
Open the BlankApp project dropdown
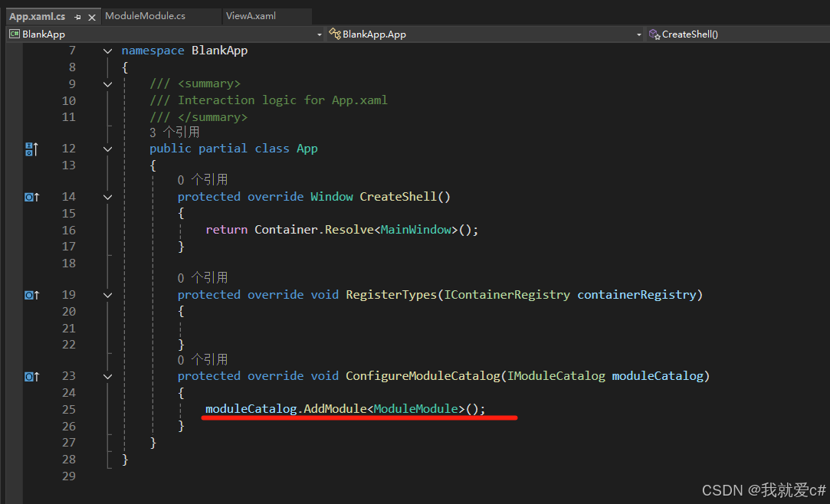320,34
